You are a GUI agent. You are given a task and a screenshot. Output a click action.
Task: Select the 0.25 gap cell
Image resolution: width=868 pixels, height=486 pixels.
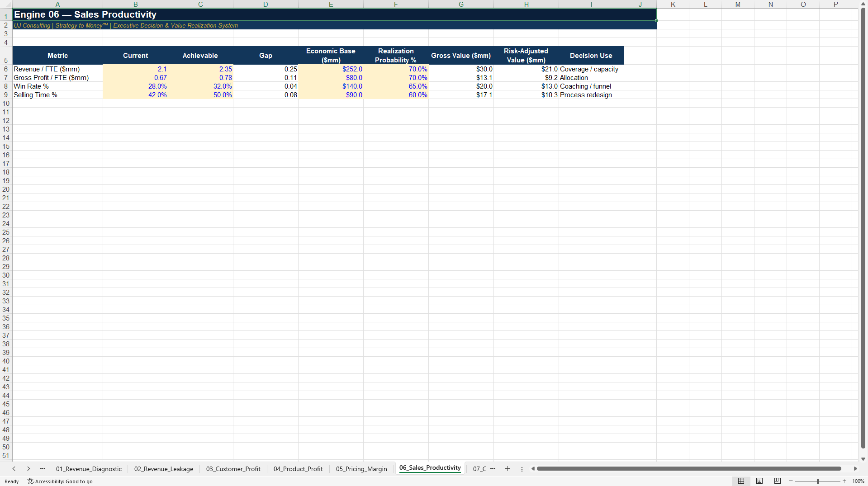(266, 69)
